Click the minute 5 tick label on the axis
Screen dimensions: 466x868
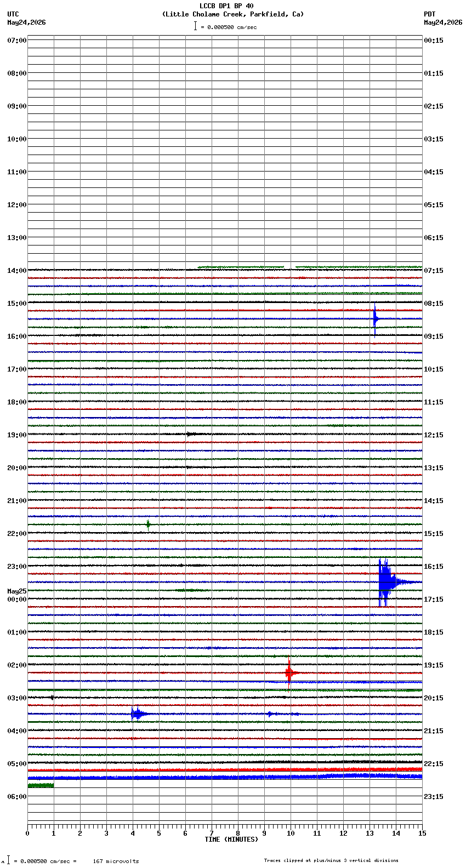point(159,833)
